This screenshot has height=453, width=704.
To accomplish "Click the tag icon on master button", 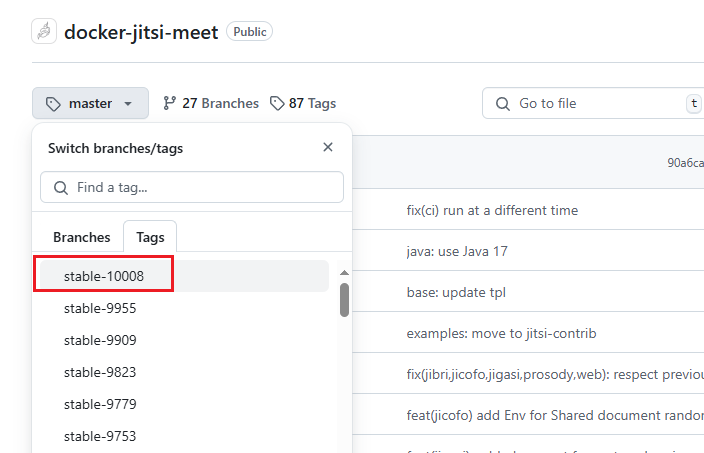I will pyautogui.click(x=53, y=104).
